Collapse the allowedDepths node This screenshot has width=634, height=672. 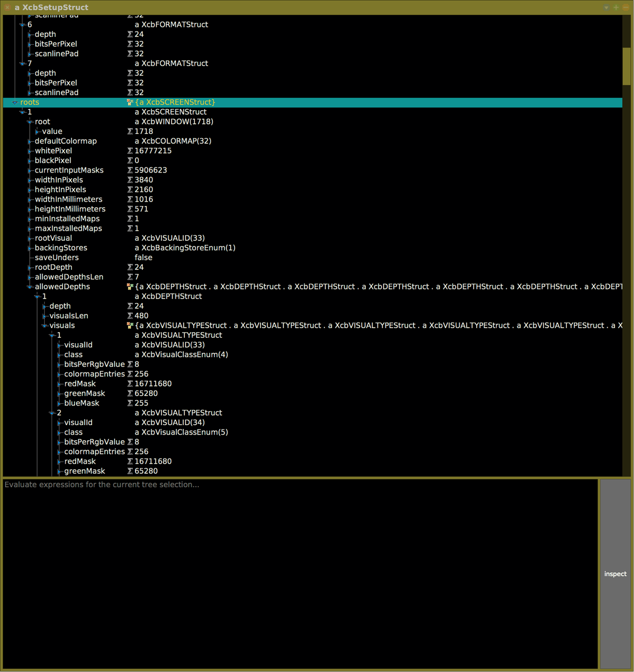(30, 287)
